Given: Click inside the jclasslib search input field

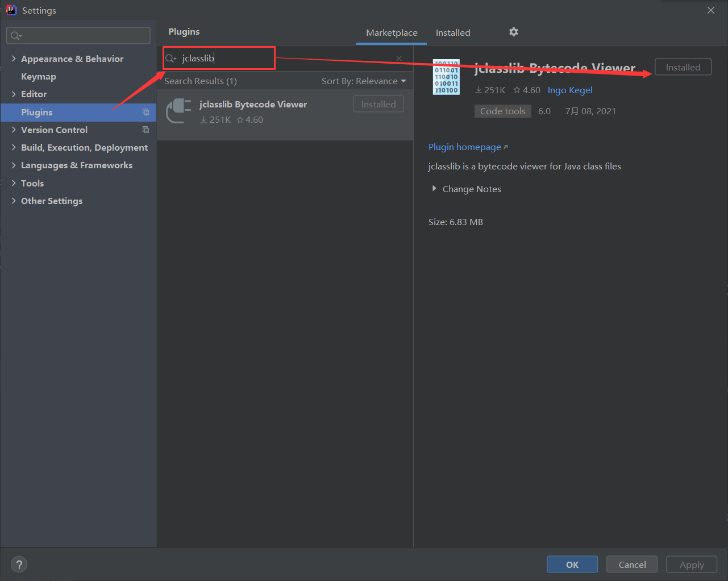Looking at the screenshot, I should point(227,58).
